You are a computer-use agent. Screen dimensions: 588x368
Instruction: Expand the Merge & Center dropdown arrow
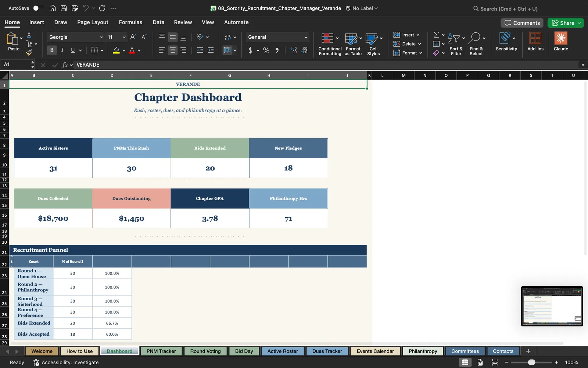pos(235,50)
